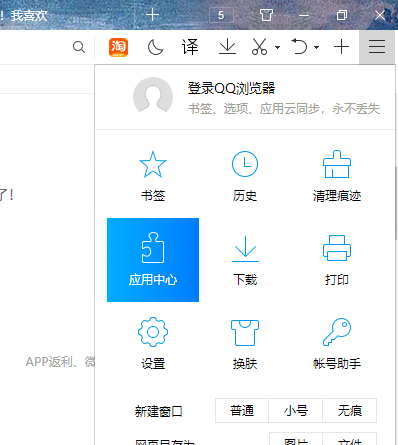Open 下载 downloads in menu
This screenshot has width=398, height=445.
click(x=245, y=260)
